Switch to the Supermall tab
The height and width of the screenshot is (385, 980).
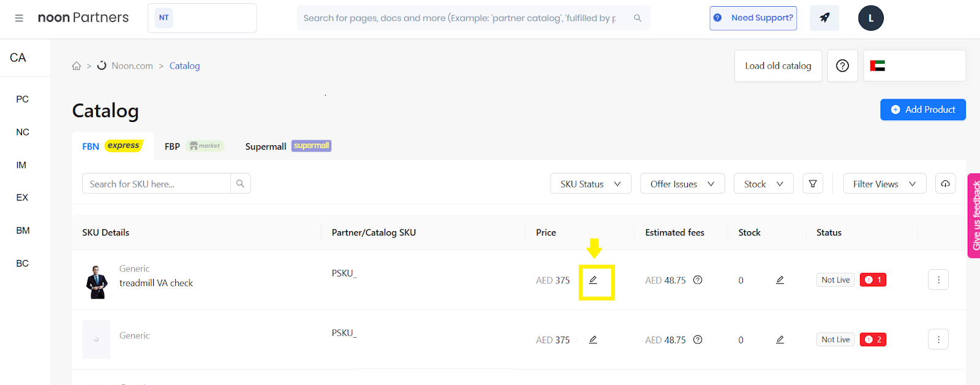(x=288, y=146)
